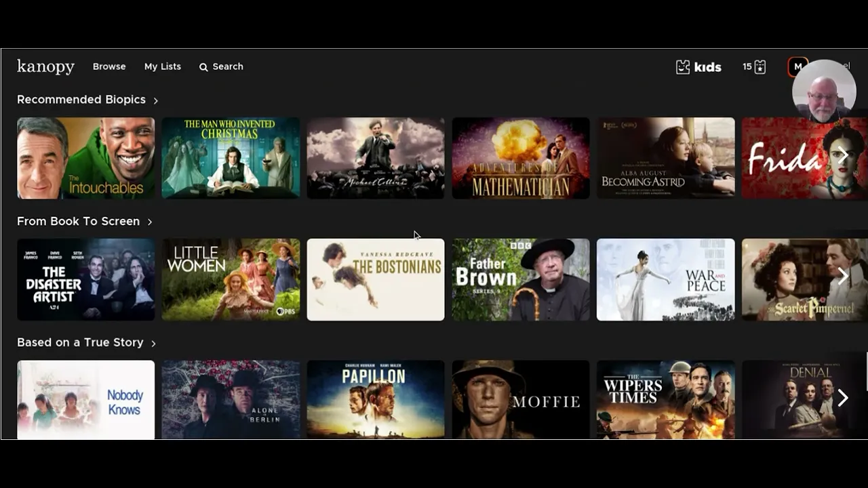Click the page vertical scrollbar
This screenshot has width=868, height=488.
click(867, 371)
